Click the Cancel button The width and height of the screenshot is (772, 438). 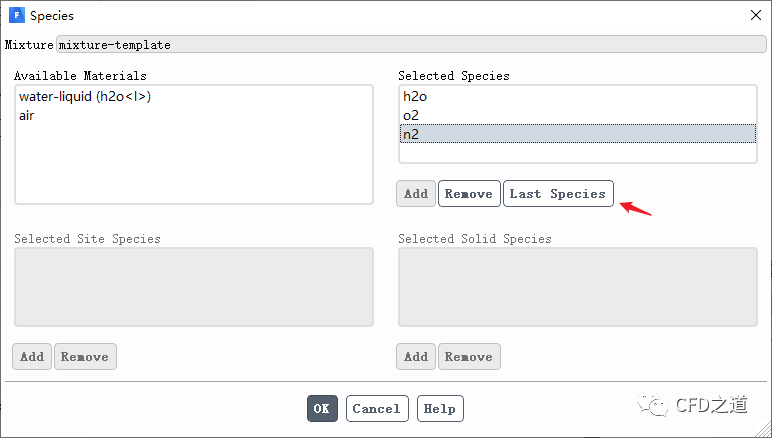coord(376,408)
